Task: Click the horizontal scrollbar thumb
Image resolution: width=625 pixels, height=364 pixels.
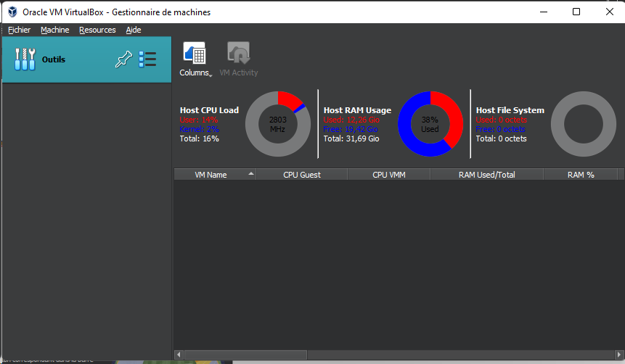Action: tap(245, 355)
